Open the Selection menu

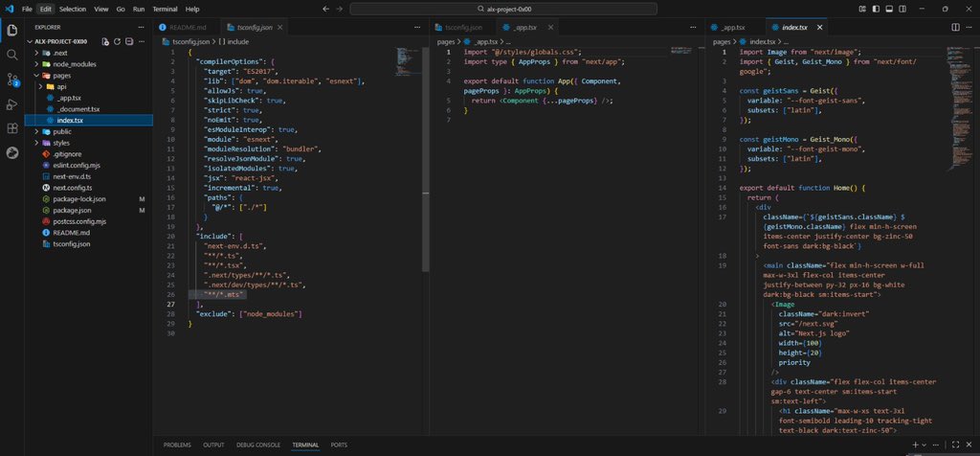click(x=73, y=9)
